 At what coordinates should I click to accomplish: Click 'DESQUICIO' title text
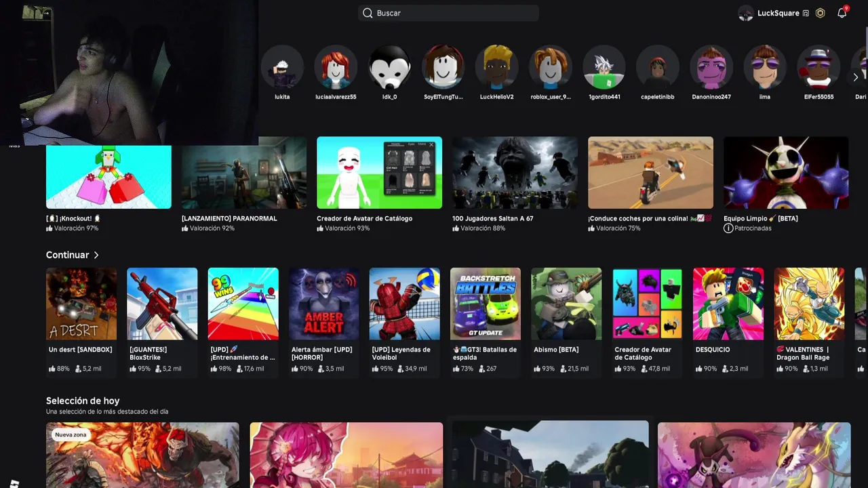point(713,350)
